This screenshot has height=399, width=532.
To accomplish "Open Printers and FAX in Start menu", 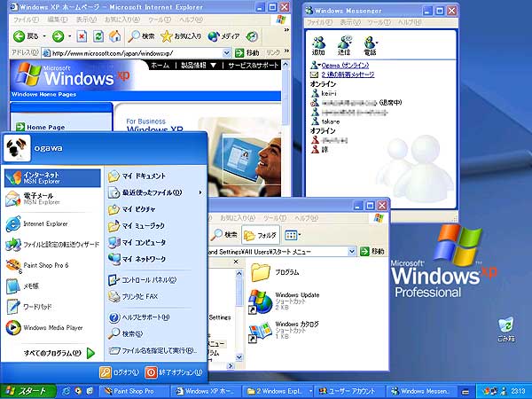I will 155,296.
